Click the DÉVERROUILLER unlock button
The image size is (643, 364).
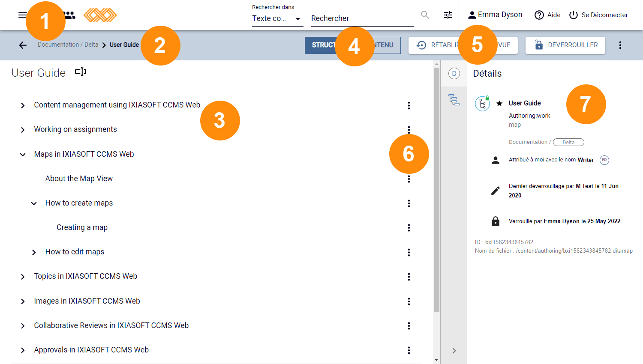[x=565, y=45]
